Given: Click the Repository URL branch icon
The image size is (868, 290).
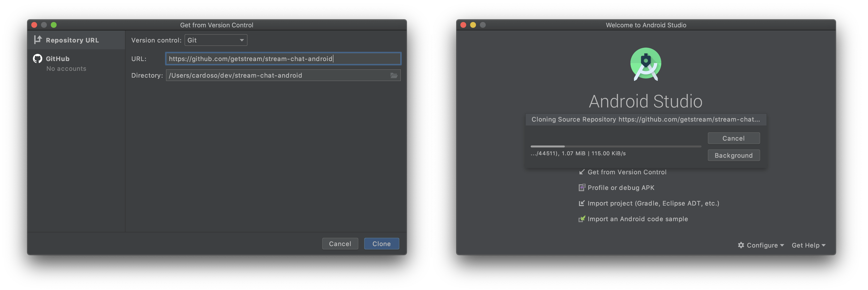Looking at the screenshot, I should pos(37,40).
